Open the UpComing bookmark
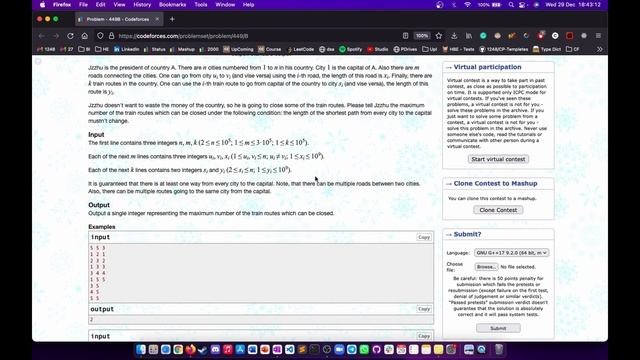The width and height of the screenshot is (640, 360). coord(238,49)
